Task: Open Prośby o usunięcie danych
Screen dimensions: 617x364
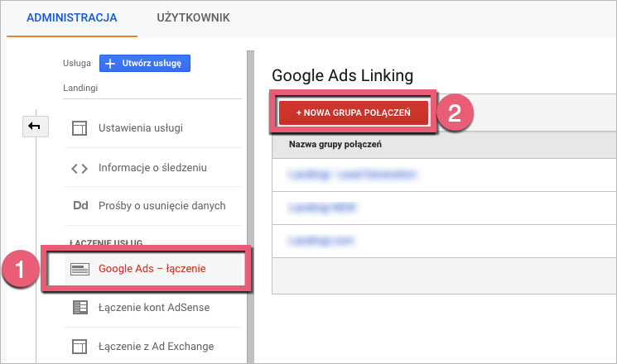Action: click(161, 205)
